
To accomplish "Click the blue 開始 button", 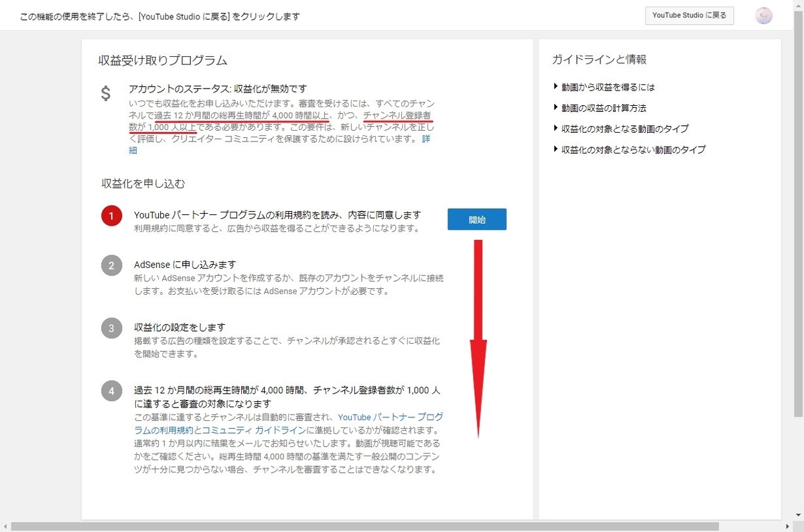I will tap(477, 220).
